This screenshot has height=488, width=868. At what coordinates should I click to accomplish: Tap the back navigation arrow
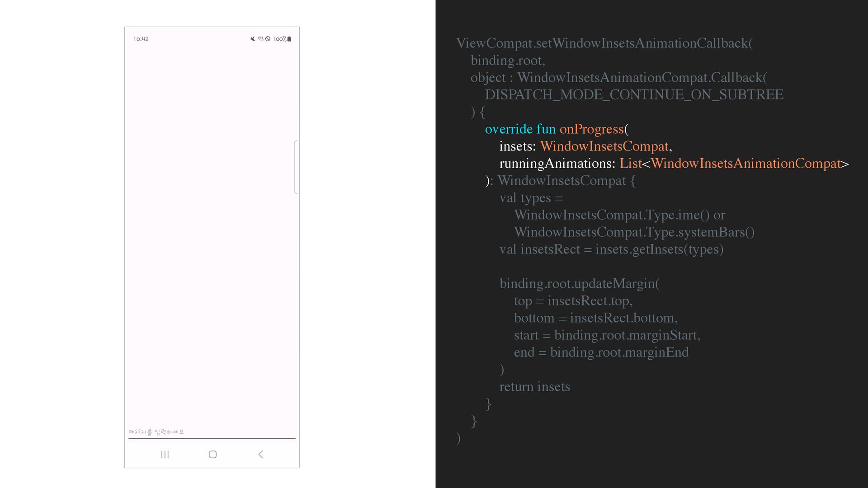[x=261, y=455]
